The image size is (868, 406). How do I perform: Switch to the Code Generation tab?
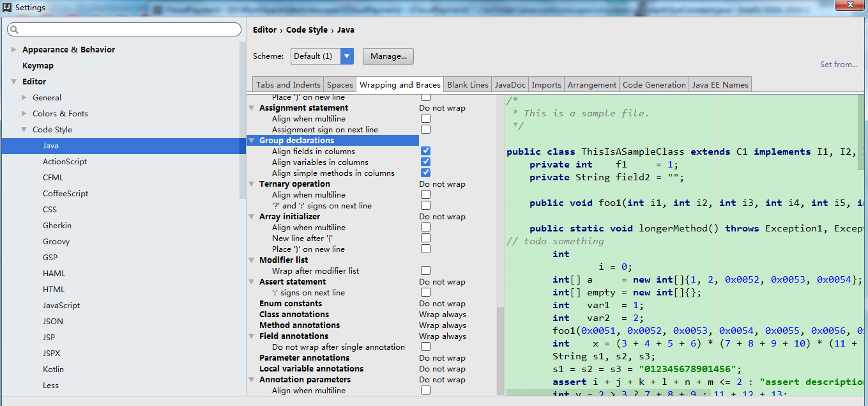[654, 84]
